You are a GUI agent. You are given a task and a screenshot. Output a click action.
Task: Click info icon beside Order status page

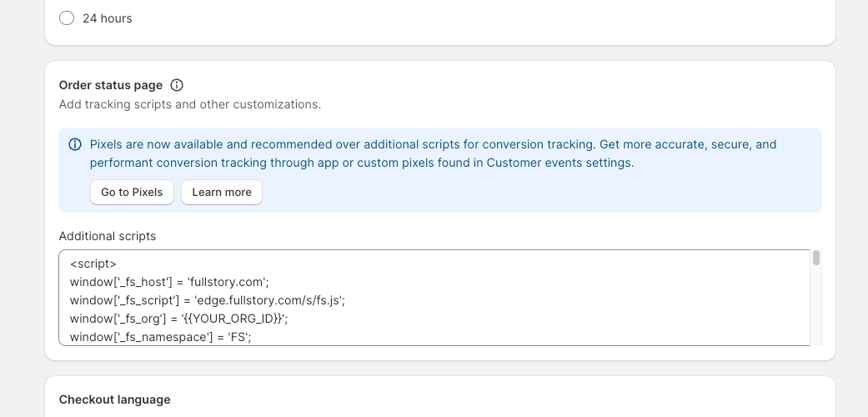pyautogui.click(x=177, y=85)
